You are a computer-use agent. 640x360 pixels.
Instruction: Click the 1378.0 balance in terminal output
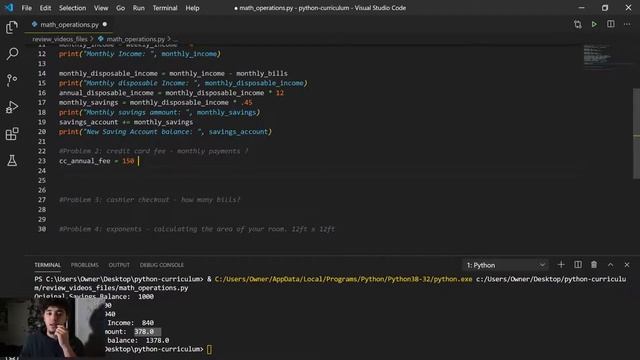(158, 340)
